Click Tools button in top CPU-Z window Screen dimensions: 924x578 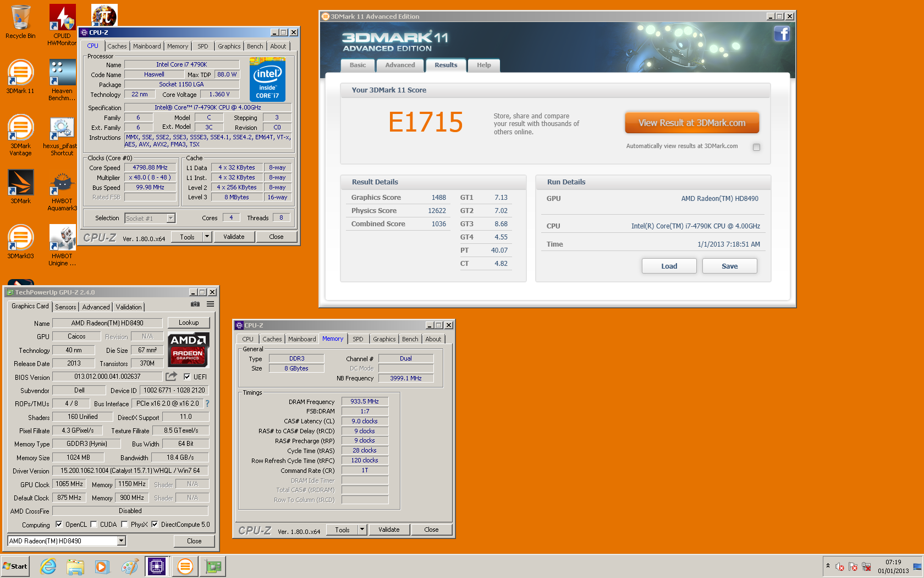click(187, 237)
